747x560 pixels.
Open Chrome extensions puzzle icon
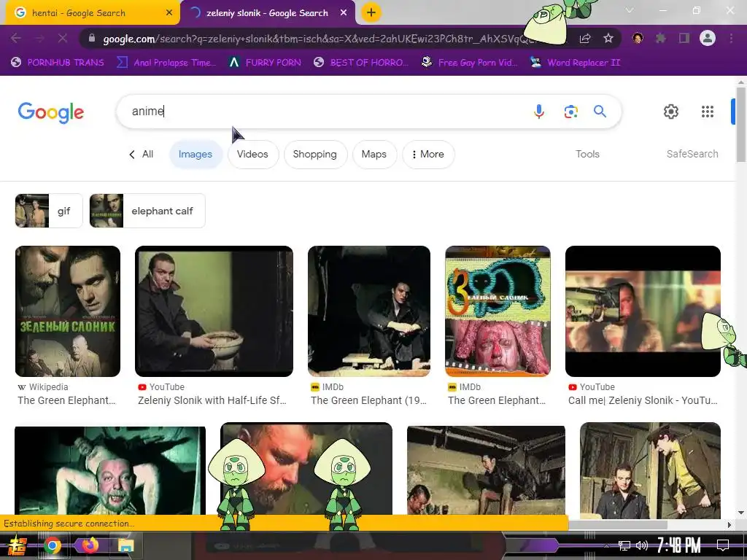pyautogui.click(x=661, y=38)
